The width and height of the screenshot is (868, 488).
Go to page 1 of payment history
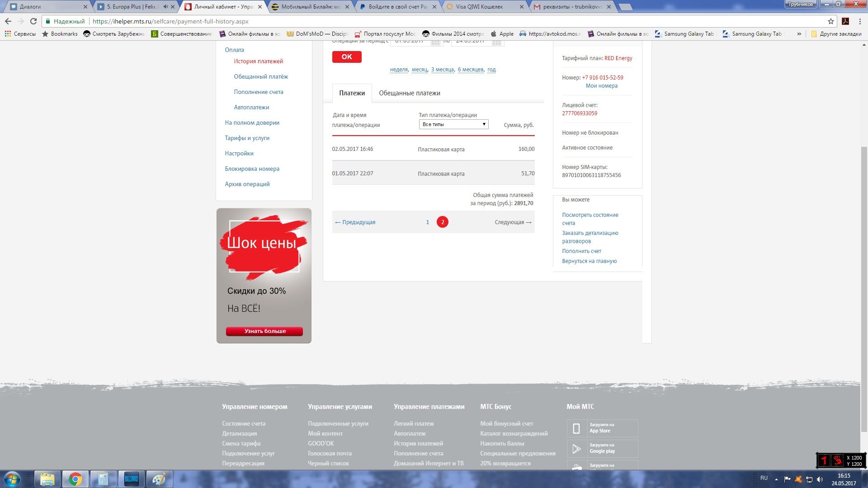point(427,222)
